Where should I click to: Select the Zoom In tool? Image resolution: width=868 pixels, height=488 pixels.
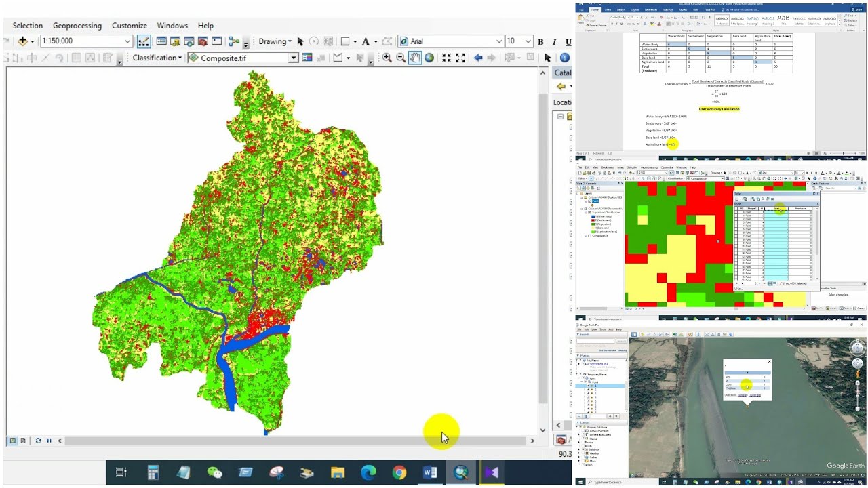387,58
